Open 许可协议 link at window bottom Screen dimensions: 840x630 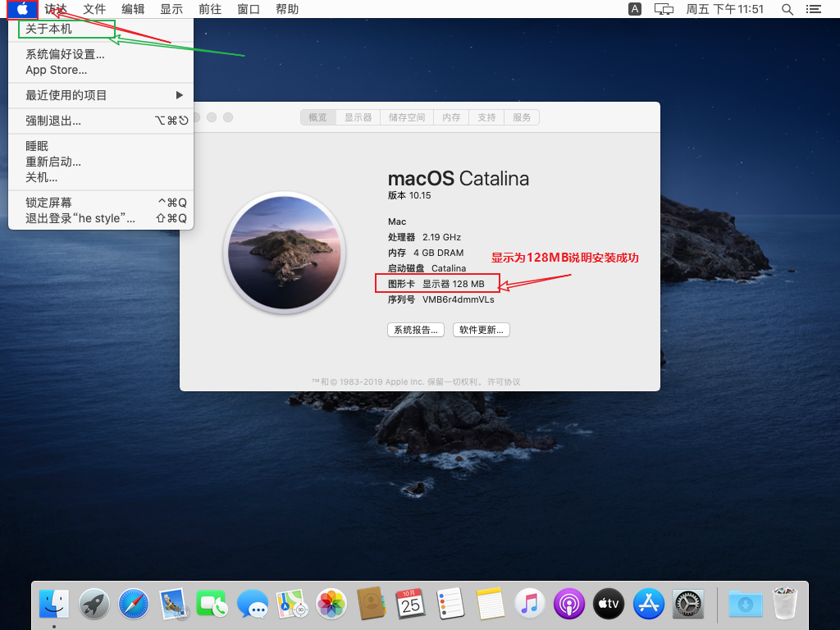coord(504,382)
